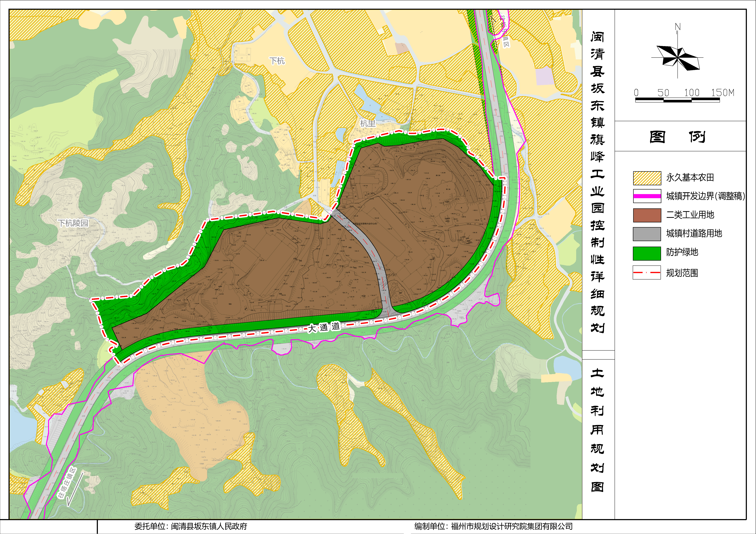
Task: Click the magenta 城镇开发边界 legend swatch
Action: 647,196
